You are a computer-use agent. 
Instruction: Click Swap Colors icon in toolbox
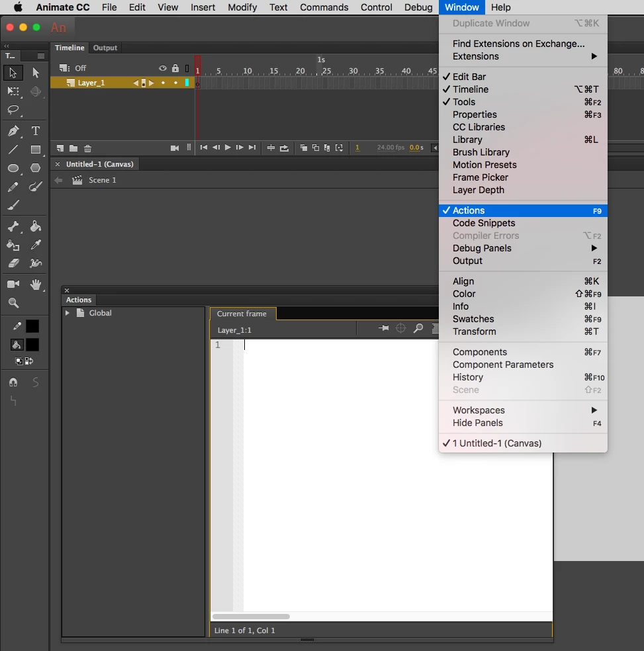(x=29, y=361)
